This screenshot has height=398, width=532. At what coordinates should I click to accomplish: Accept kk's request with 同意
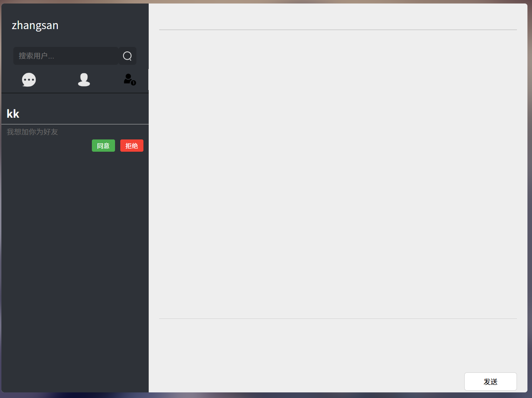(103, 146)
